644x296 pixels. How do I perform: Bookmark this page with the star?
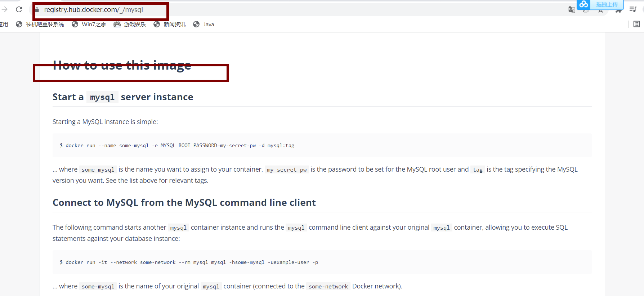(600, 11)
